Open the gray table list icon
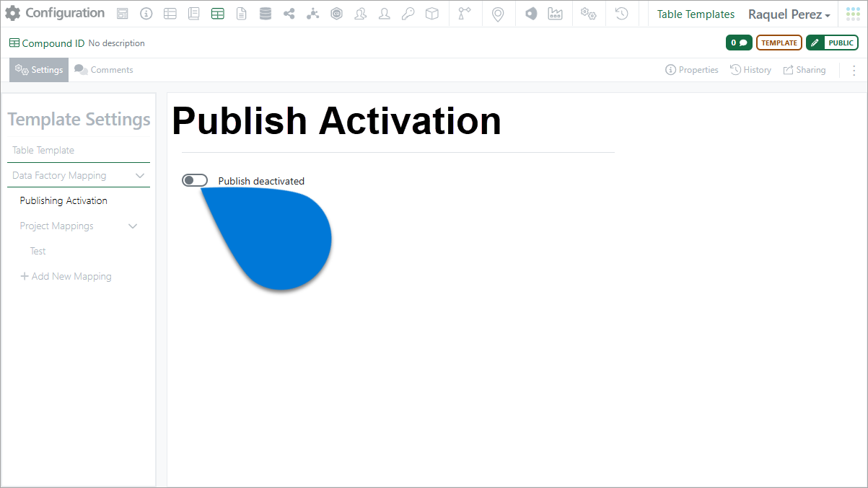868x488 pixels. coord(170,14)
